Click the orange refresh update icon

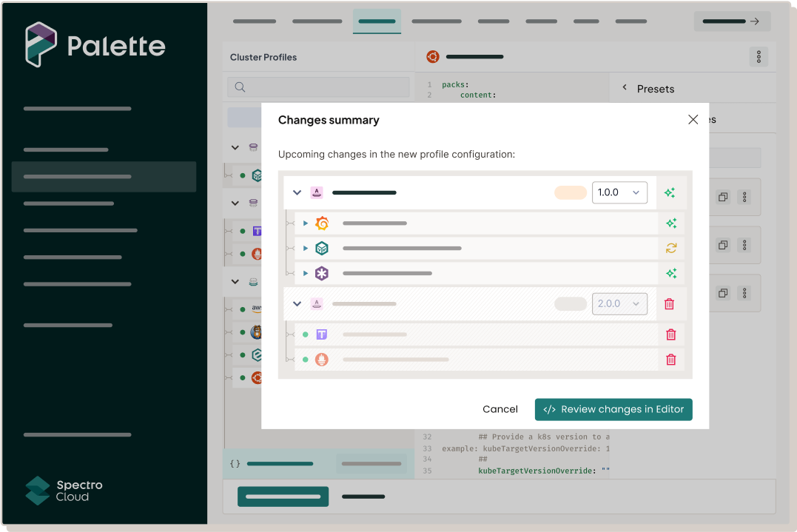tap(671, 248)
